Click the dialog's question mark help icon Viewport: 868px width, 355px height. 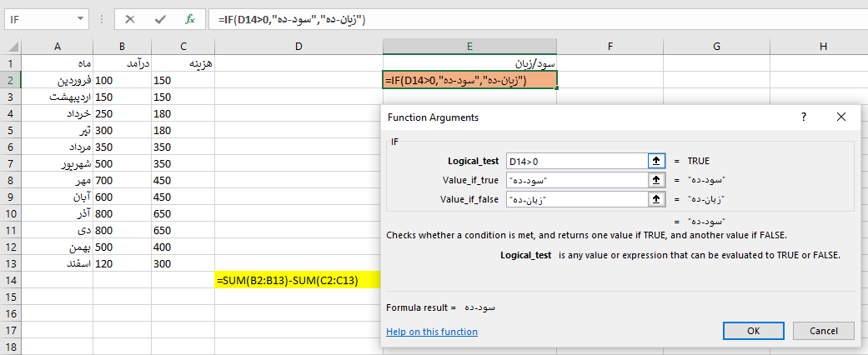(804, 117)
